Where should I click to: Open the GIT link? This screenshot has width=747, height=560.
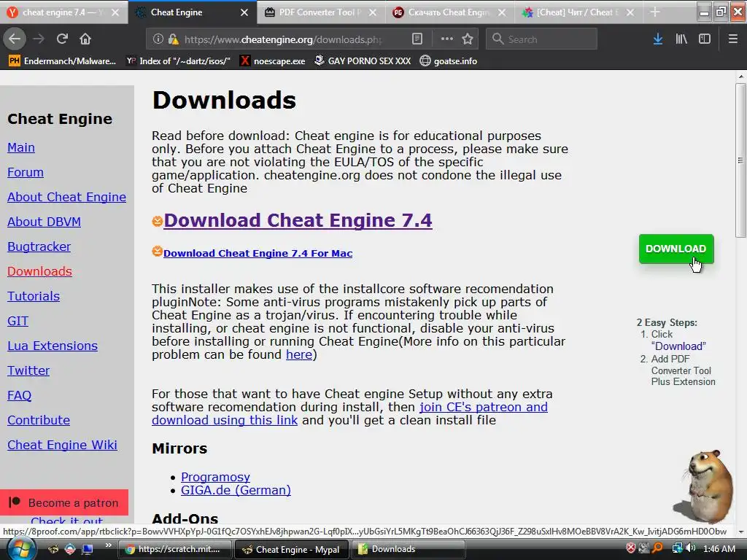click(x=18, y=321)
